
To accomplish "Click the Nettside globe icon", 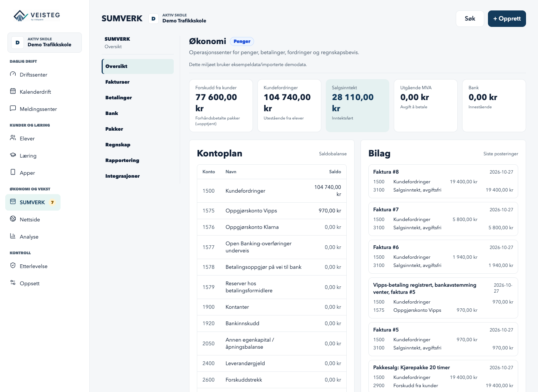I will click(13, 219).
